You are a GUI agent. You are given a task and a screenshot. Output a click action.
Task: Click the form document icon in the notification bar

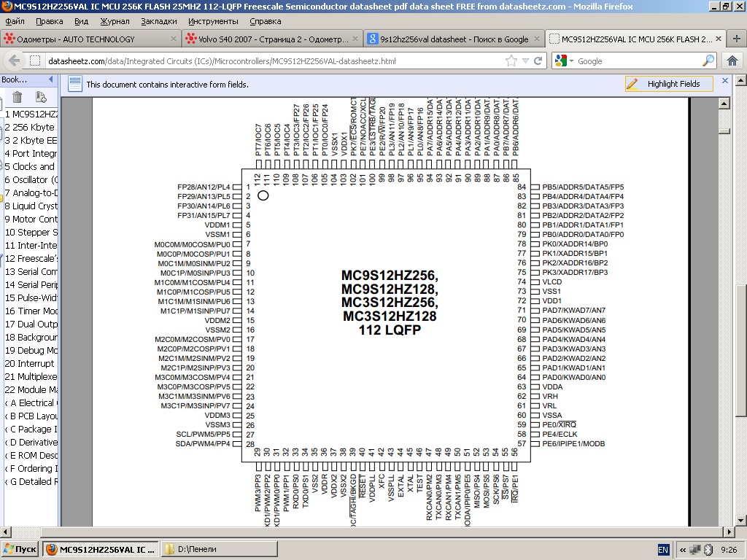[75, 84]
